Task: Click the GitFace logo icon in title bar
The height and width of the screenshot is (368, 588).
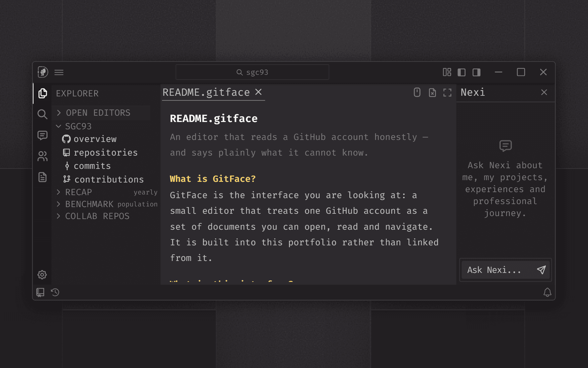Action: pos(43,72)
